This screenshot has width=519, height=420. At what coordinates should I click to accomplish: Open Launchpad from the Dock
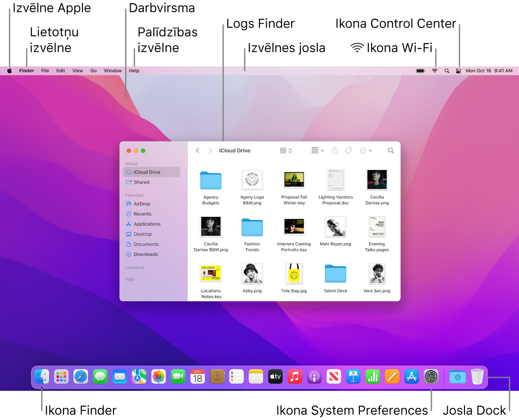click(x=61, y=376)
